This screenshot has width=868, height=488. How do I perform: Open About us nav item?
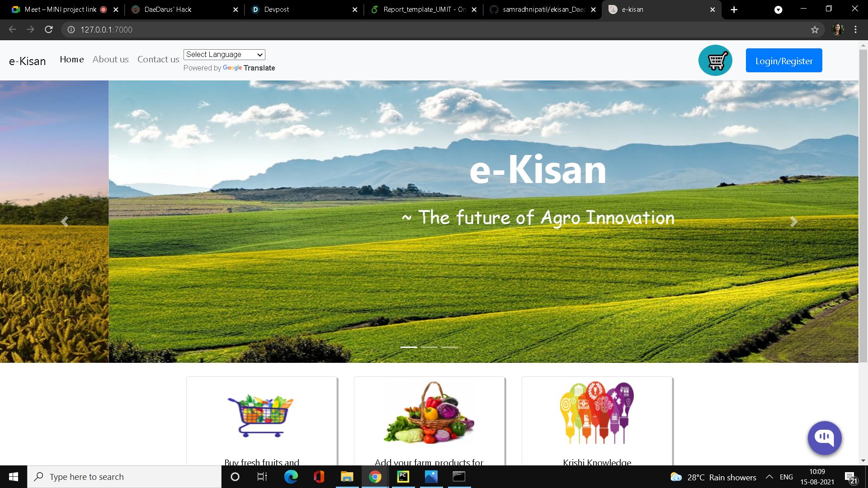tap(110, 60)
